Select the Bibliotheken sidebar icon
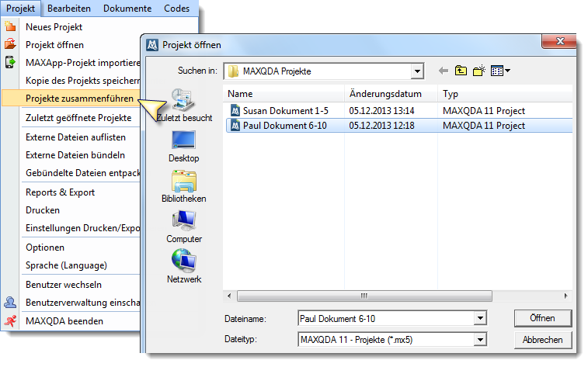This screenshot has width=588, height=367. [x=184, y=182]
